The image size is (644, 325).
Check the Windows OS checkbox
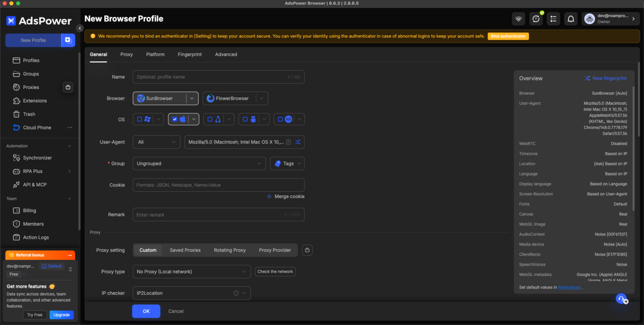click(x=139, y=119)
